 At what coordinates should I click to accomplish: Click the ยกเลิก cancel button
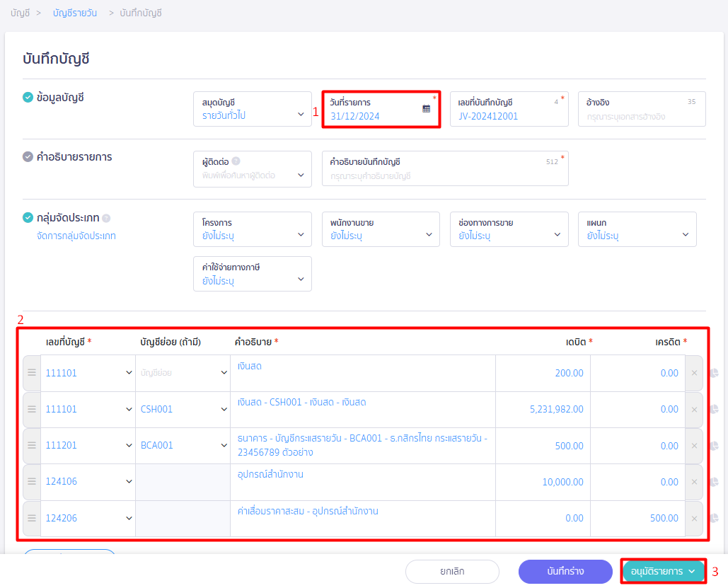[x=452, y=571]
